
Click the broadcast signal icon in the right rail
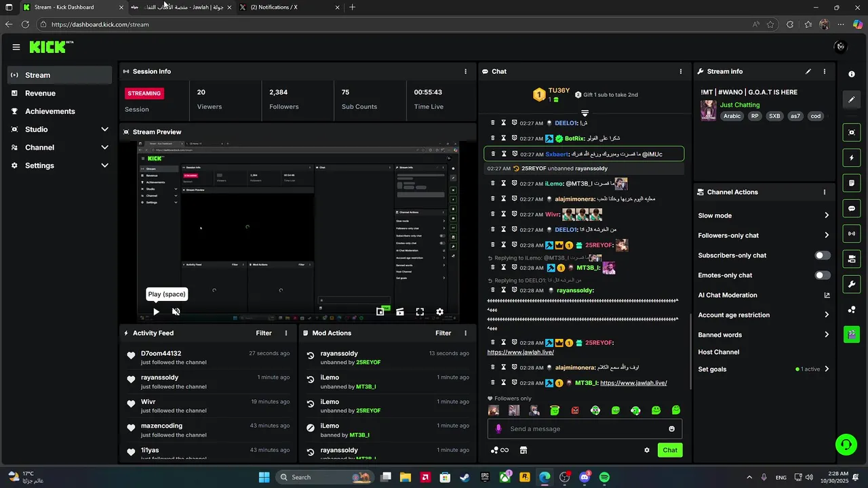[x=852, y=234]
